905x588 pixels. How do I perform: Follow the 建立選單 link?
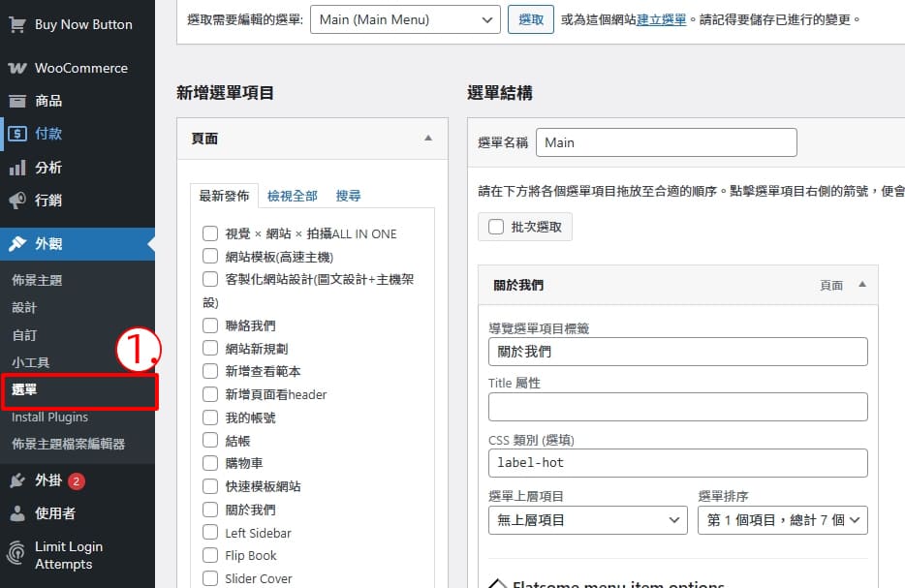pyautogui.click(x=662, y=19)
